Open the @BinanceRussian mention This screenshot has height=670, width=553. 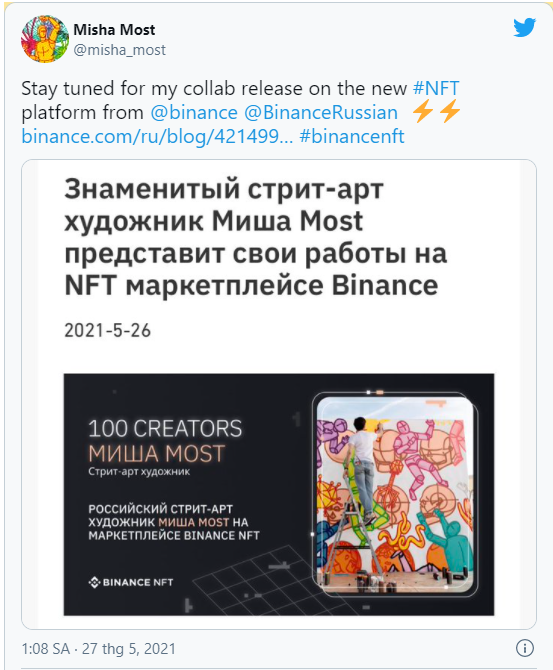click(321, 112)
